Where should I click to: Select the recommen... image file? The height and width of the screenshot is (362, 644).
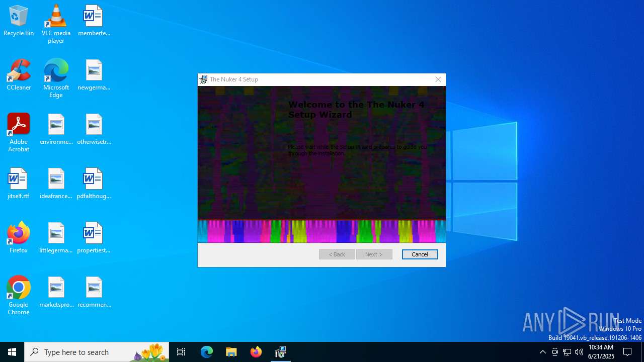pyautogui.click(x=94, y=293)
